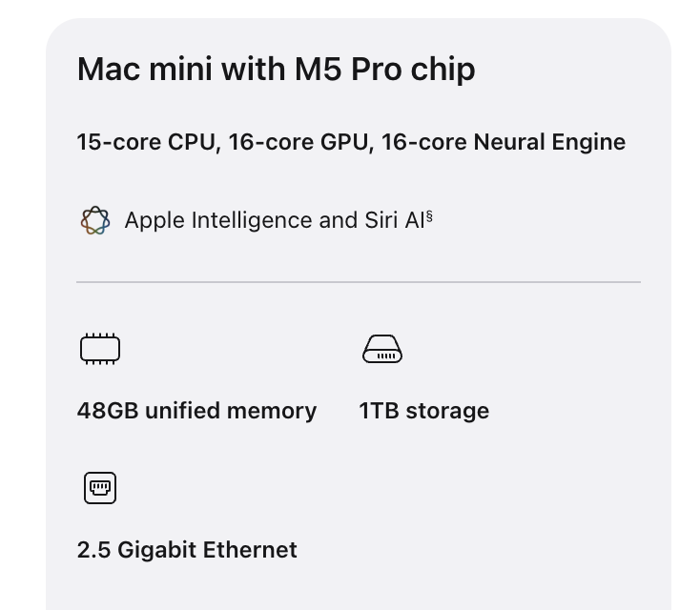Screen dimensions: 700x610
Task: Select the 2.5 Gigabit Ethernet label
Action: click(187, 550)
